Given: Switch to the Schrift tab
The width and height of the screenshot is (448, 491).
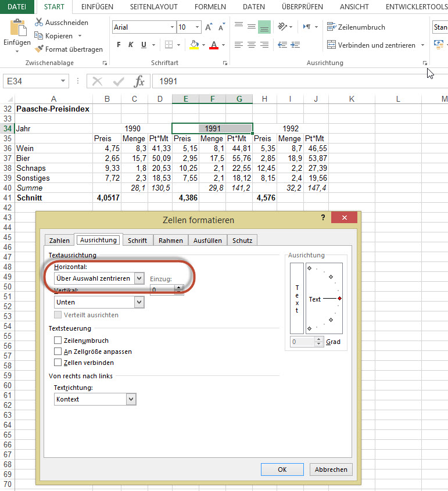Looking at the screenshot, I should pyautogui.click(x=137, y=240).
